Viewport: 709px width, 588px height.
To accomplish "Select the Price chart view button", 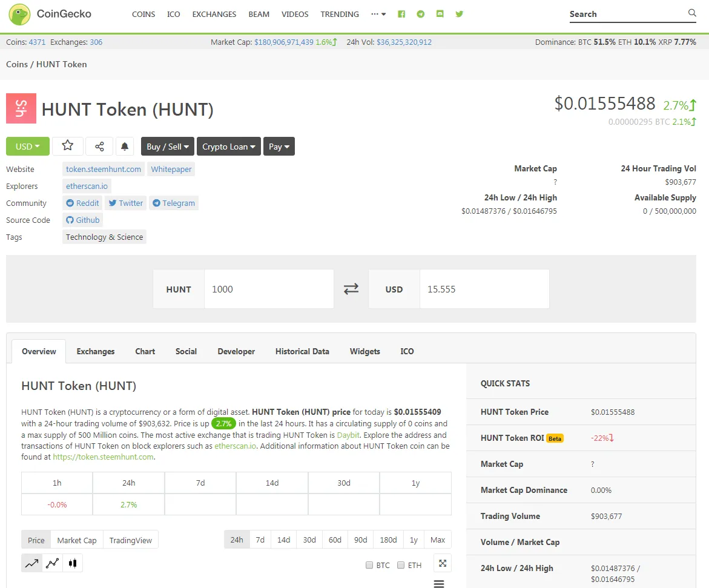I will (x=36, y=540).
